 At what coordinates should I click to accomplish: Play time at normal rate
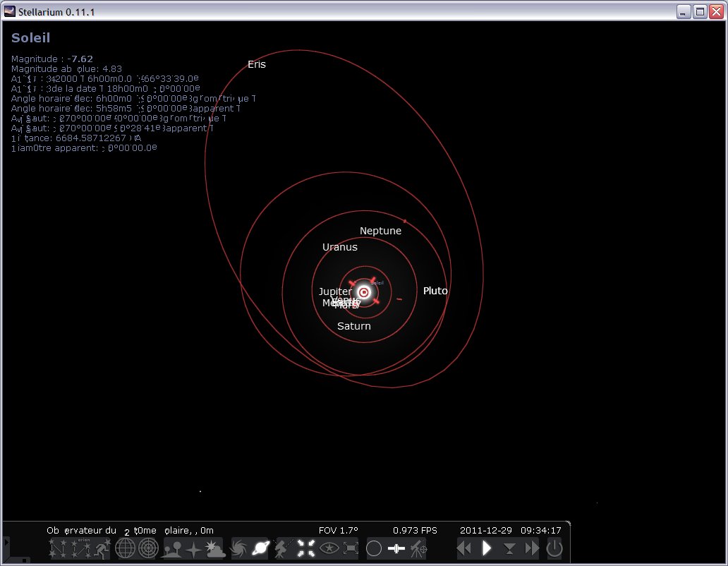coord(487,548)
